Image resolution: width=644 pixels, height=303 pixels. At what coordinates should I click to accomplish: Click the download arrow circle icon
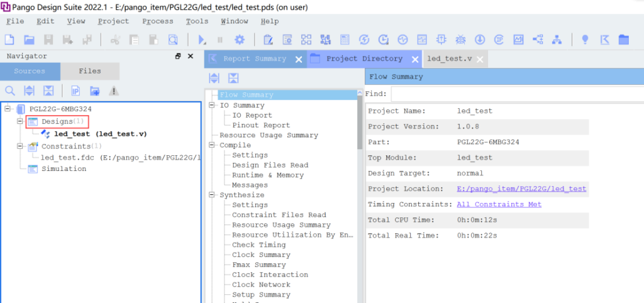(480, 40)
